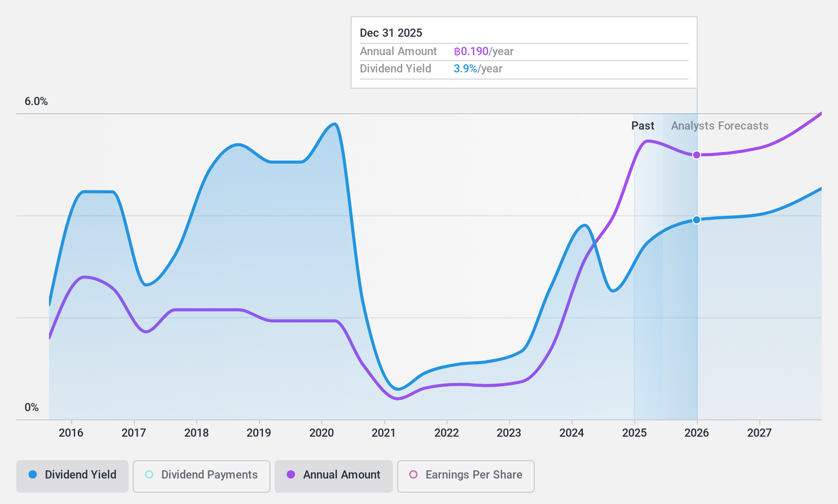Viewport: 838px width, 504px height.
Task: Click the ฿0.190/year tooltip value
Action: pos(483,52)
